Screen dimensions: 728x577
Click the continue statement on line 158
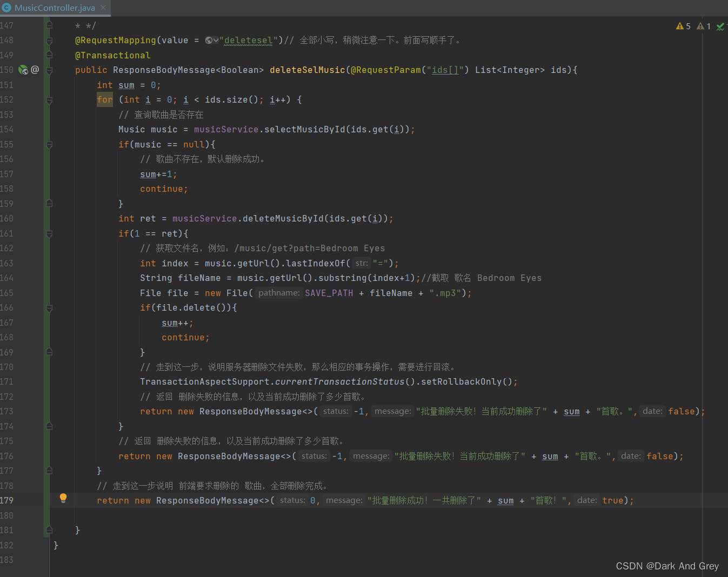pos(164,189)
